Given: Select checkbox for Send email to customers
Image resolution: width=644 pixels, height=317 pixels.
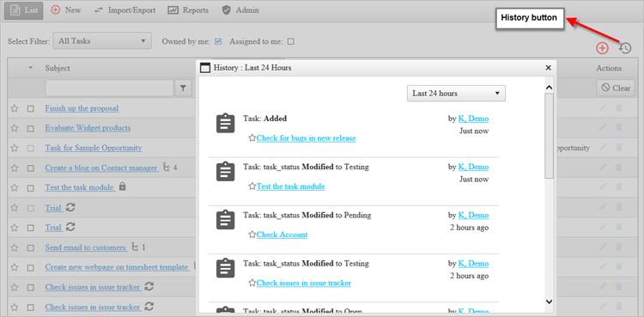Looking at the screenshot, I should pos(30,248).
